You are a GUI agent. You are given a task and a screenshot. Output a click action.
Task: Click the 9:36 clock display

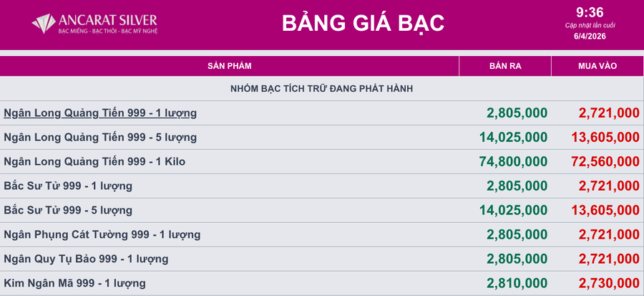(590, 11)
